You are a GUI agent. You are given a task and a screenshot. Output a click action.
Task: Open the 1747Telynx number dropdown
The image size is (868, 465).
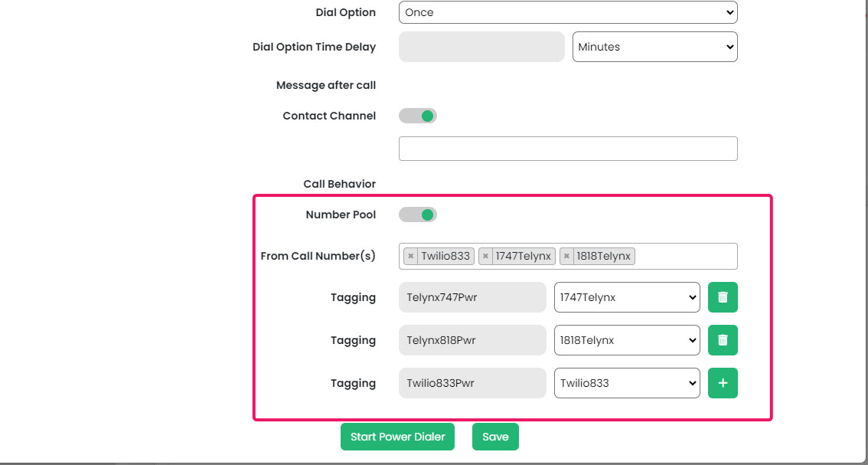[x=627, y=297]
